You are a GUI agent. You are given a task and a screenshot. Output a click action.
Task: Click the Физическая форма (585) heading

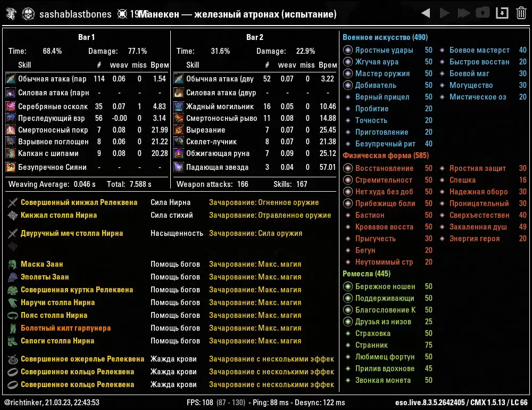(386, 155)
